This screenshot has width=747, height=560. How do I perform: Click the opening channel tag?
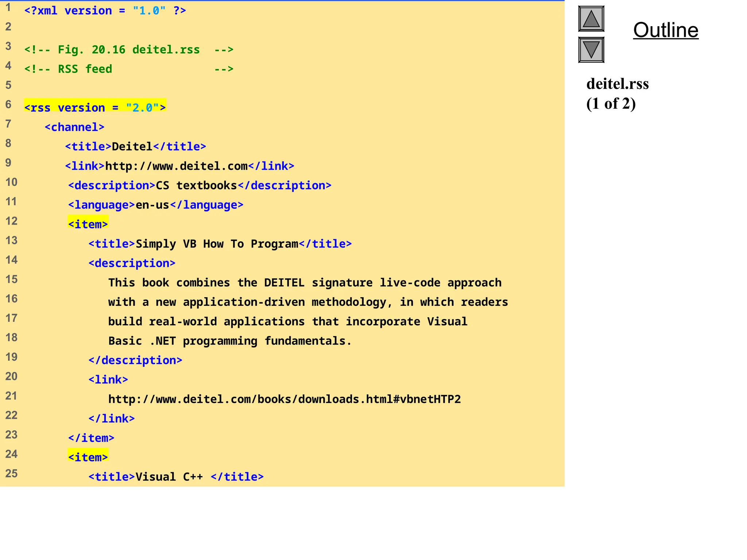pyautogui.click(x=74, y=127)
